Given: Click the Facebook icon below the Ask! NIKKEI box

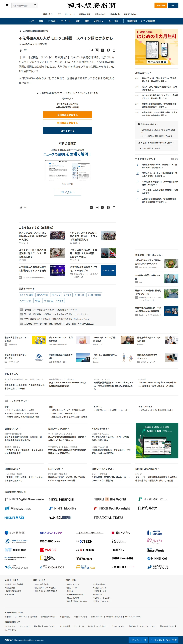Looking at the screenshot, I should point(108,207).
